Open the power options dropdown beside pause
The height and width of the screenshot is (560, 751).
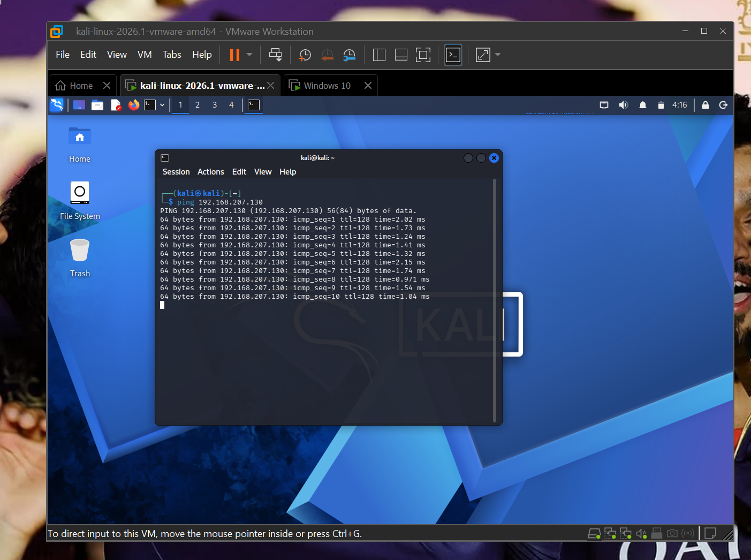point(249,55)
